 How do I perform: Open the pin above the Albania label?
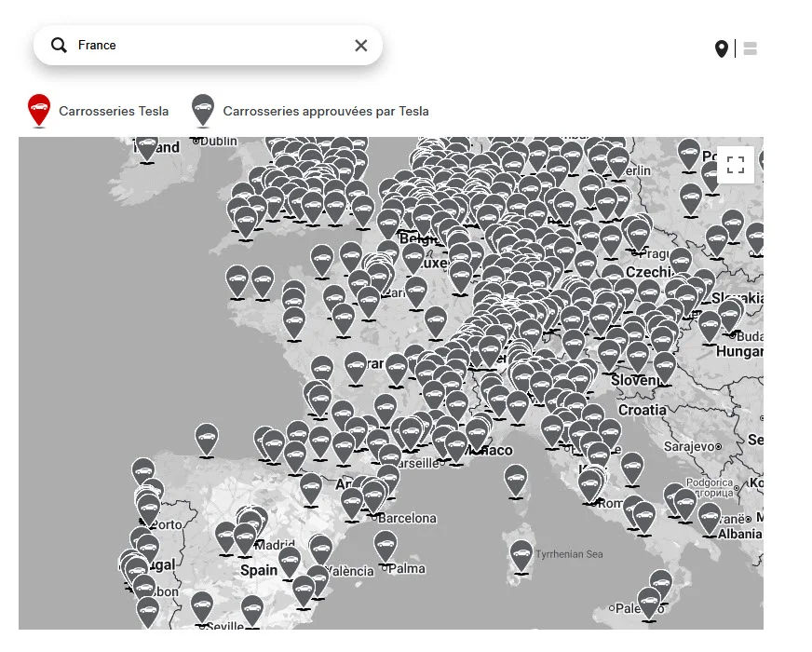click(x=709, y=519)
